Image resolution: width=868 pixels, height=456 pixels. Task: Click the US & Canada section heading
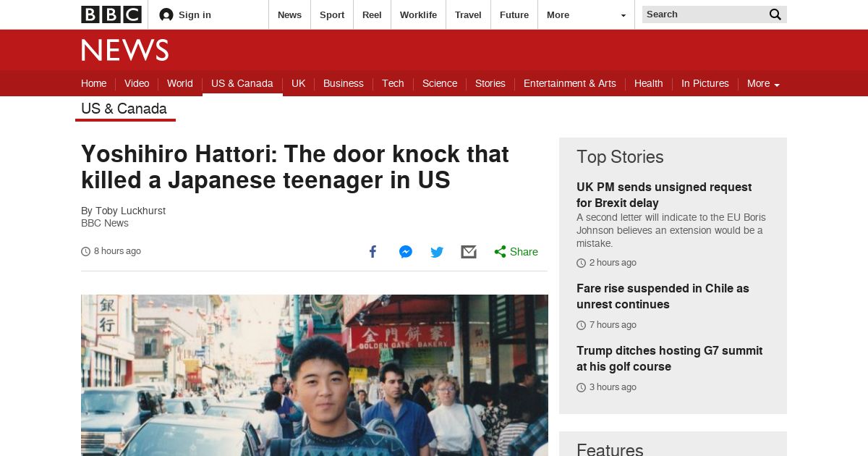(x=124, y=109)
